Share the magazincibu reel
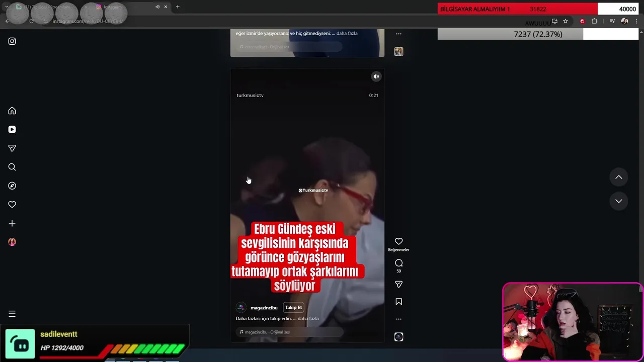The width and height of the screenshot is (644, 362). 398,284
